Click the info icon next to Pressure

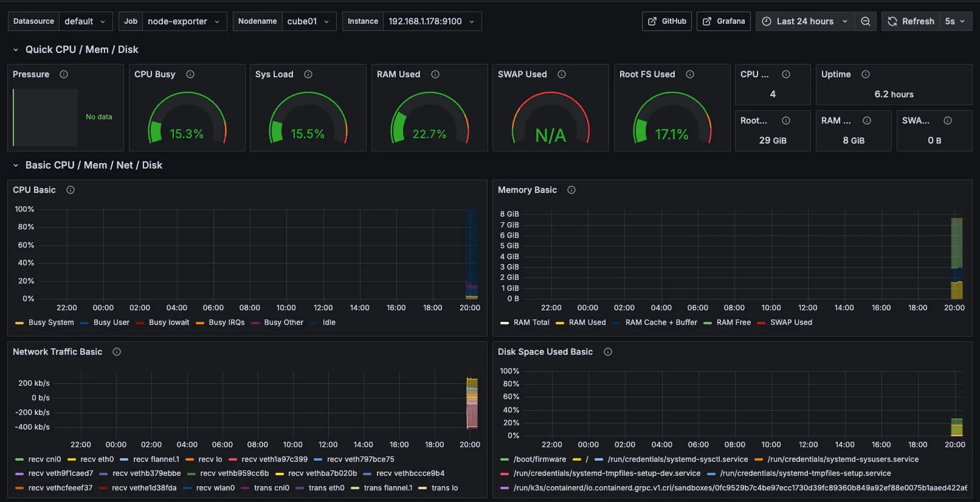click(64, 74)
